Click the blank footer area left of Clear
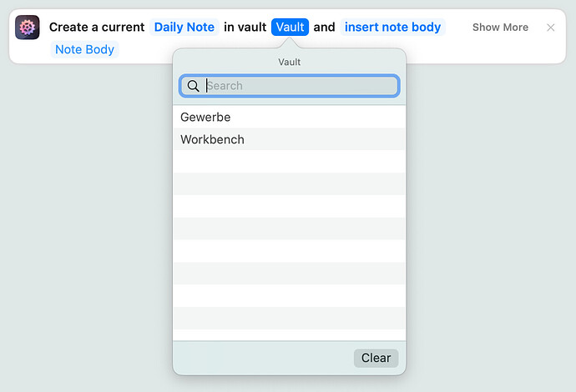576x392 pixels. pyautogui.click(x=259, y=358)
